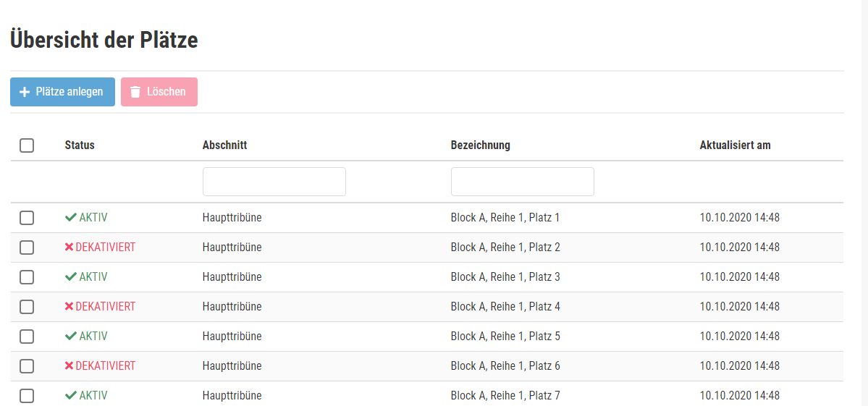This screenshot has width=868, height=406.
Task: Click red X icon for Platz 2
Action: click(x=69, y=248)
